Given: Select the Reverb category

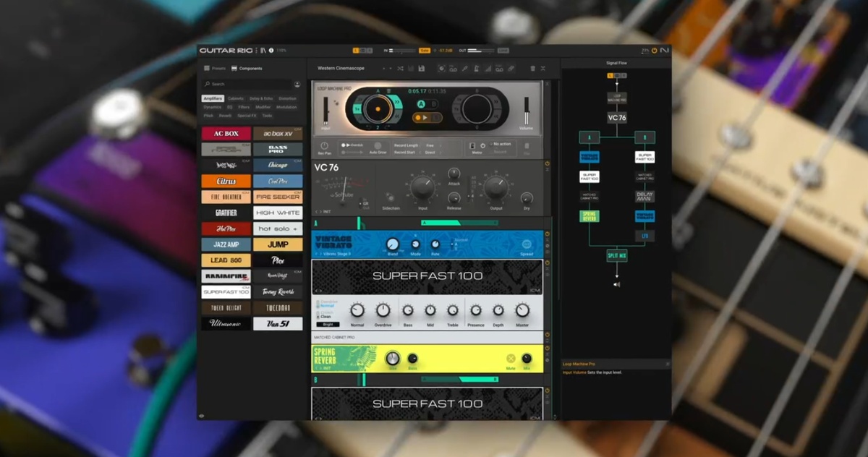Looking at the screenshot, I should [x=225, y=115].
